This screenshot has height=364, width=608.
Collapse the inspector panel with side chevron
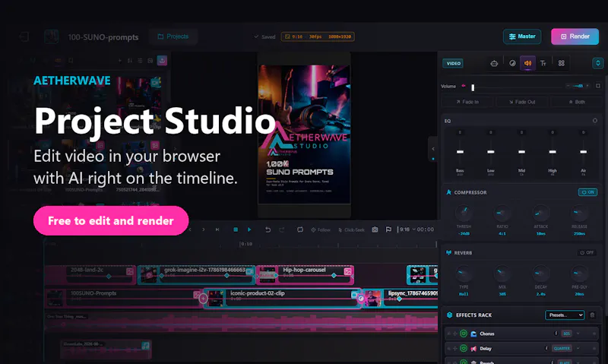tap(433, 149)
